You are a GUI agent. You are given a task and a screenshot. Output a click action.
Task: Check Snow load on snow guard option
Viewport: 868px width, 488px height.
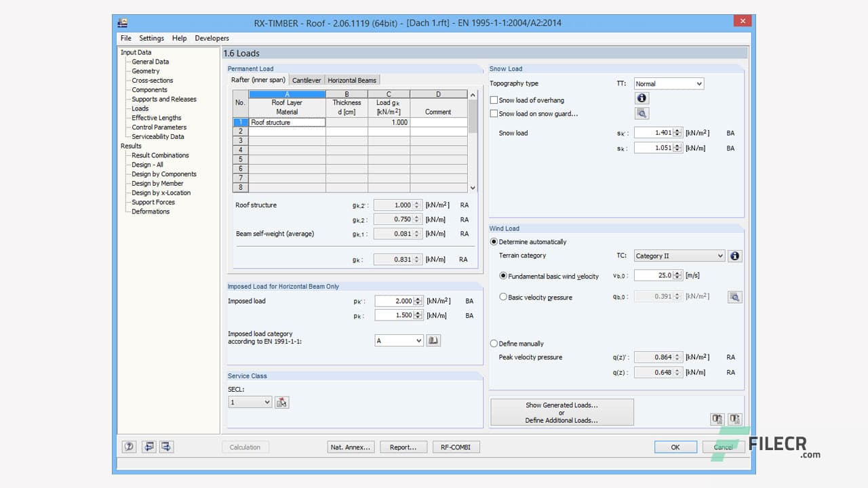[x=494, y=113]
